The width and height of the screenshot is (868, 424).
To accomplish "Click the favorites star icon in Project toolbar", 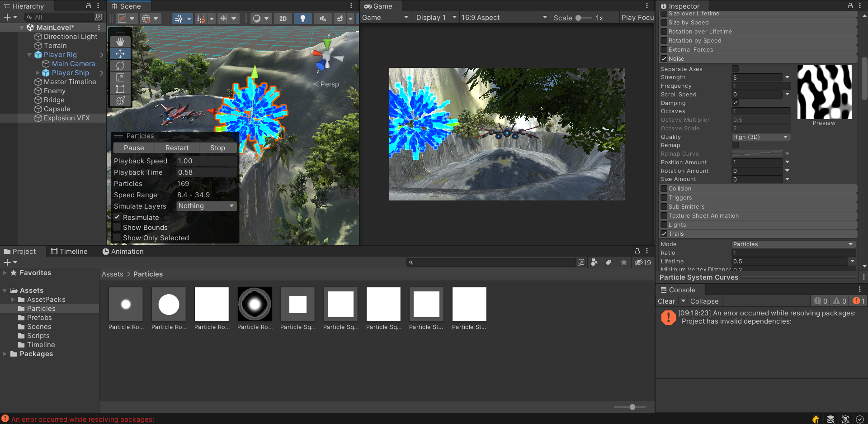I will [624, 262].
